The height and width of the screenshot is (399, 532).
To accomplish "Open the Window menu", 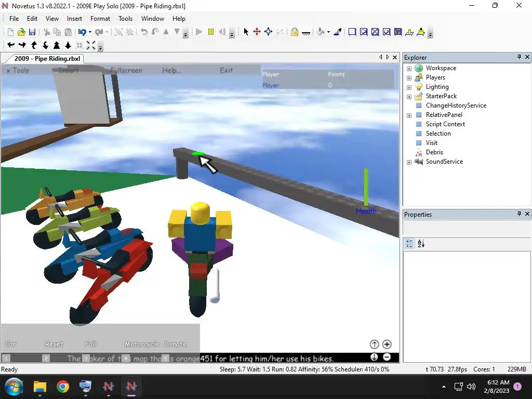I will pyautogui.click(x=153, y=19).
